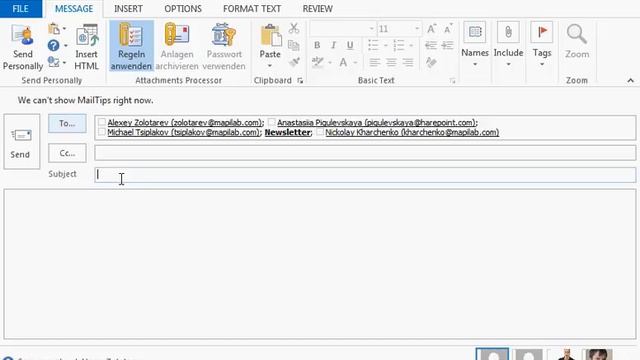
Task: Click the Insert HTML icon
Action: [87, 36]
